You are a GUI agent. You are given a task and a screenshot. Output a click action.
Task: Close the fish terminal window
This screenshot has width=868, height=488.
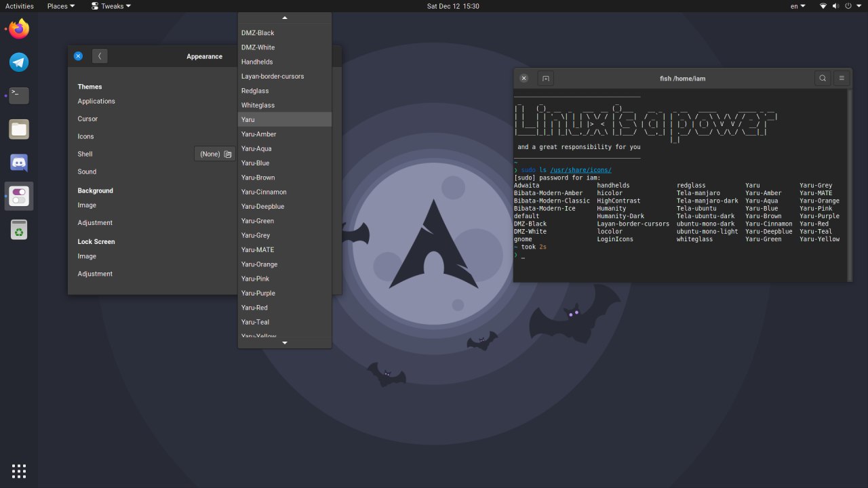(524, 78)
